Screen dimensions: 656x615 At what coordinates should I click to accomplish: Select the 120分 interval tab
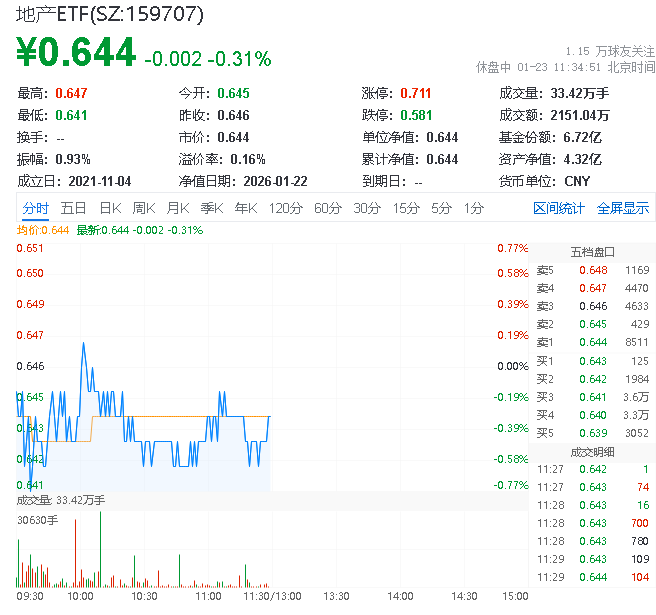pyautogui.click(x=285, y=208)
